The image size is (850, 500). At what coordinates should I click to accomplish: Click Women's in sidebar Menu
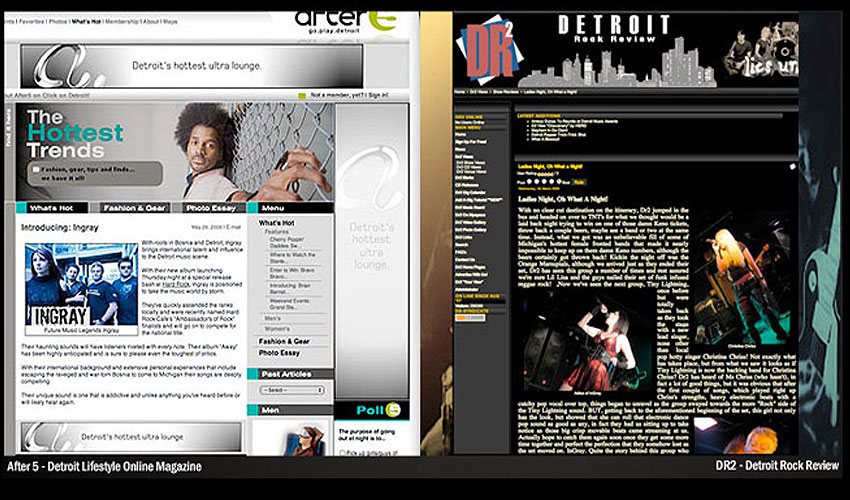coord(277,329)
